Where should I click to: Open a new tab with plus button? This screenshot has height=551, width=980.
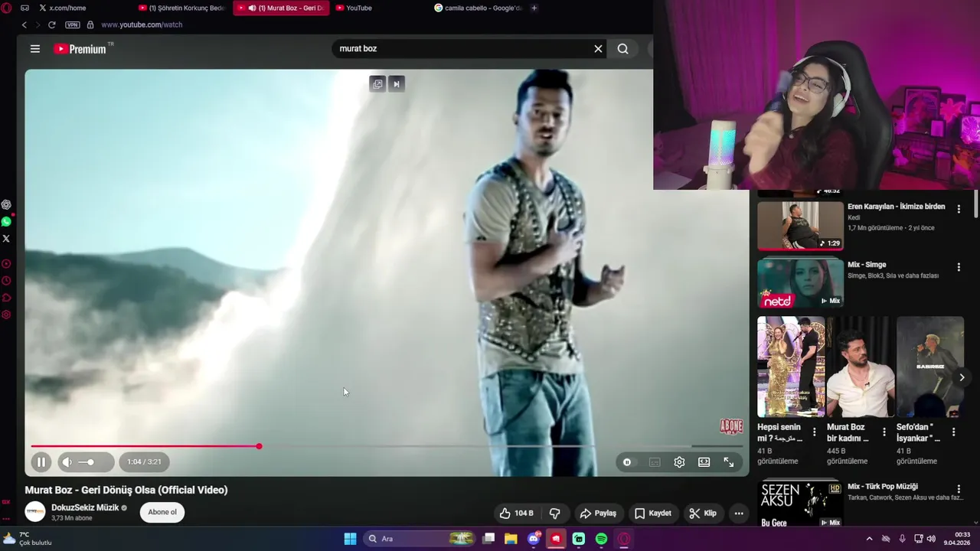coord(534,8)
